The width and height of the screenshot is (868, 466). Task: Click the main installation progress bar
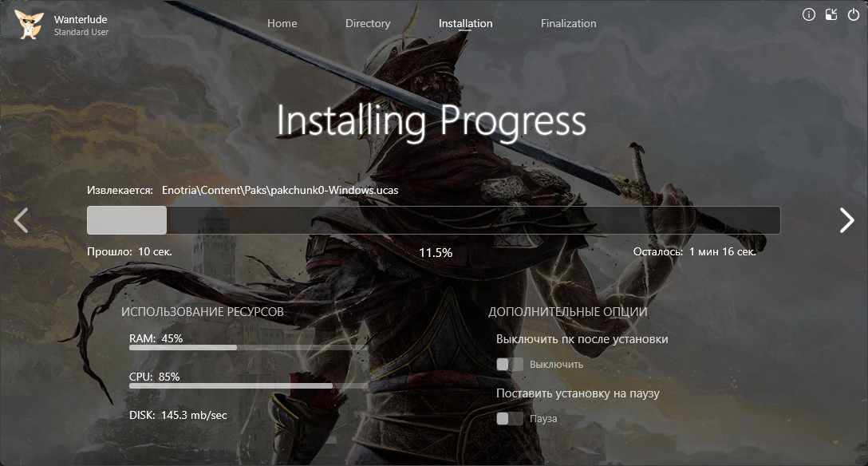coord(433,220)
